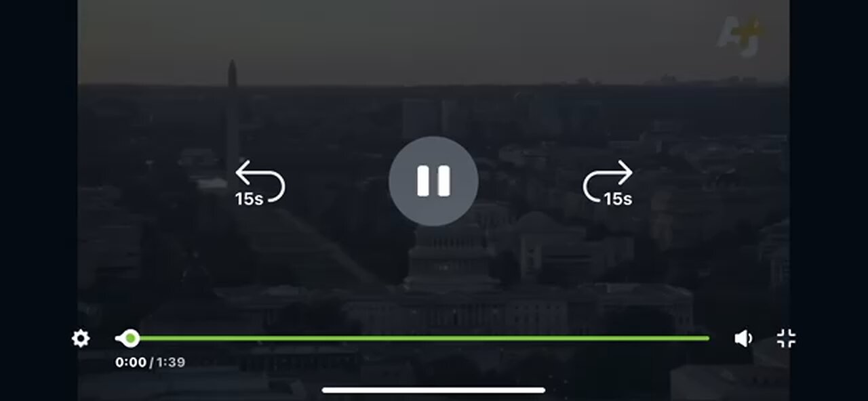Open the video settings gear

pyautogui.click(x=81, y=338)
